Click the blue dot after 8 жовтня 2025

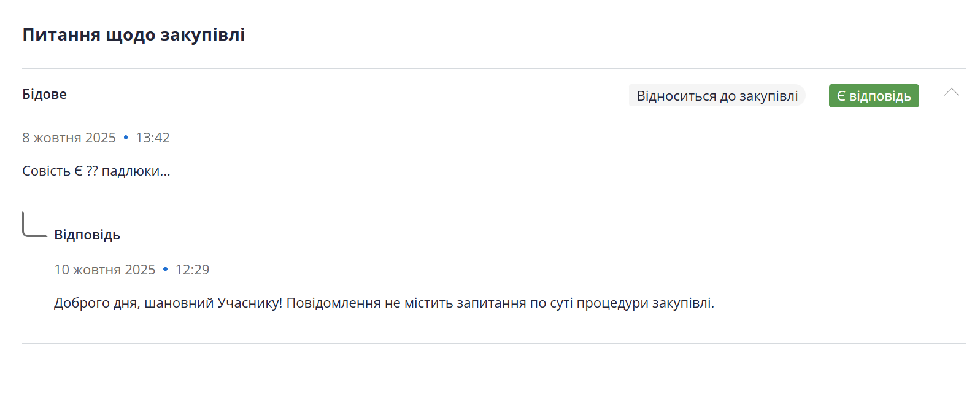tap(126, 138)
